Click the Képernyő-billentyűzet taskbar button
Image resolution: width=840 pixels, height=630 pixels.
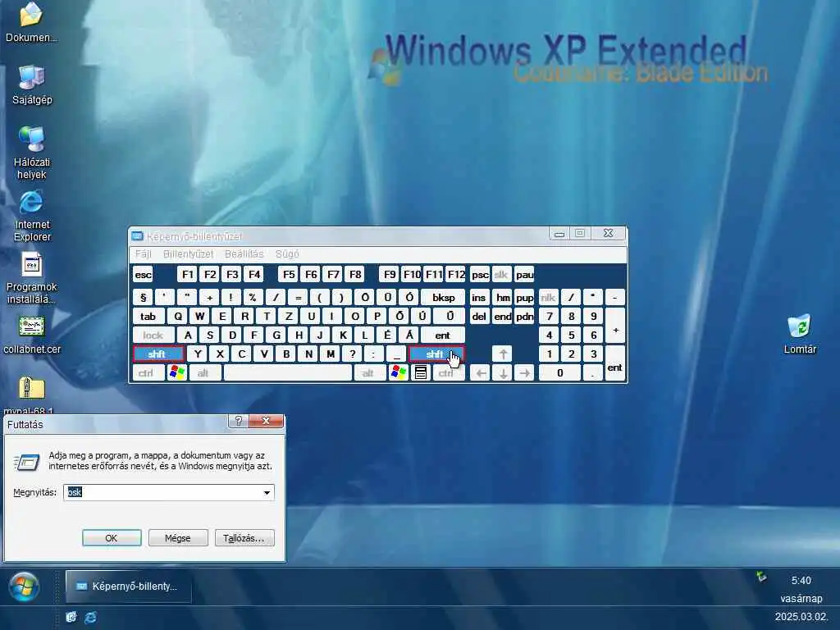coord(129,586)
